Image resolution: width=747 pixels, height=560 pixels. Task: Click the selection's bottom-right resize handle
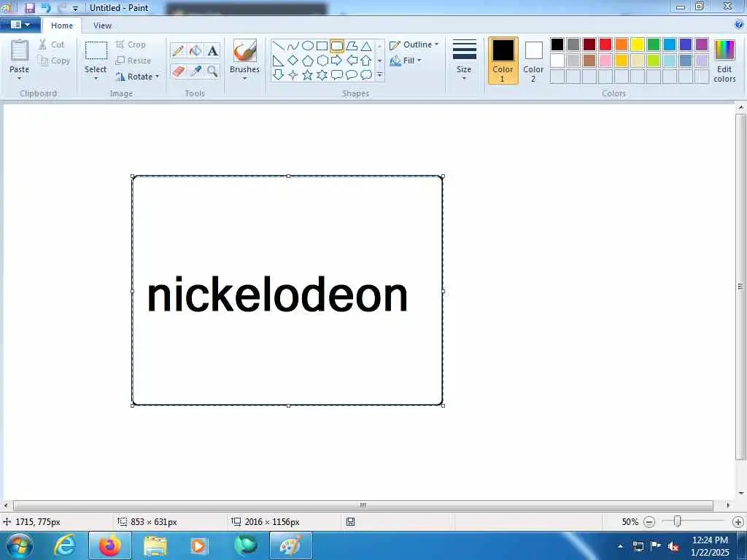(443, 405)
